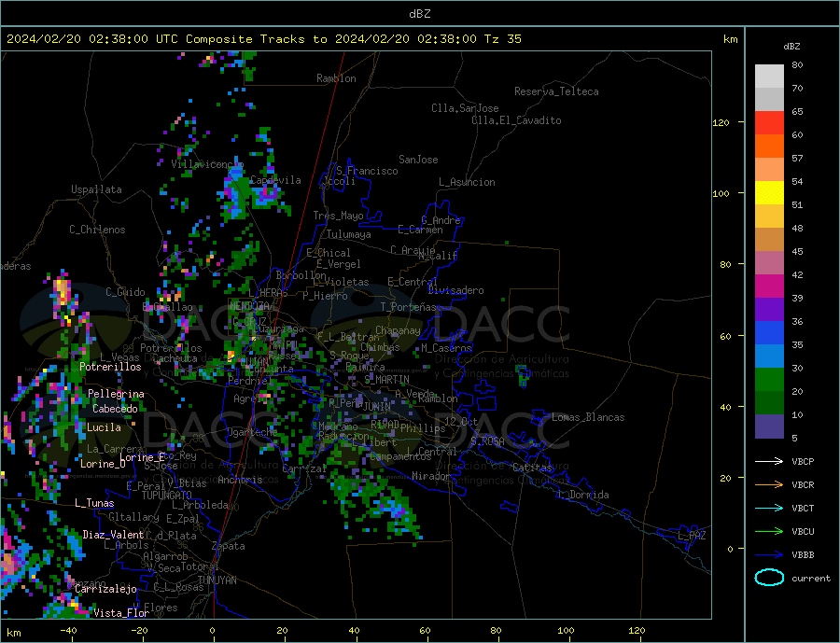Click the 'Vista_Flor' map label
The height and width of the screenshot is (643, 840).
[x=121, y=613]
